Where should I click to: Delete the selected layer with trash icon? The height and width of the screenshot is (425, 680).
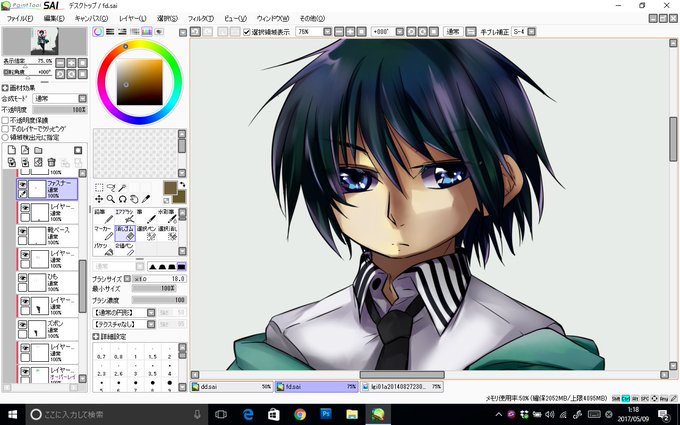tap(52, 162)
